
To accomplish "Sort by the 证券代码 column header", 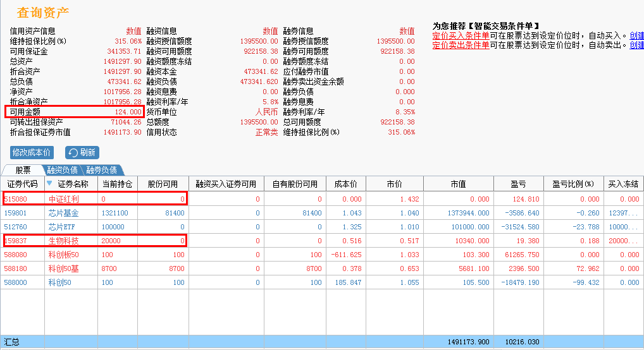I will [22, 184].
